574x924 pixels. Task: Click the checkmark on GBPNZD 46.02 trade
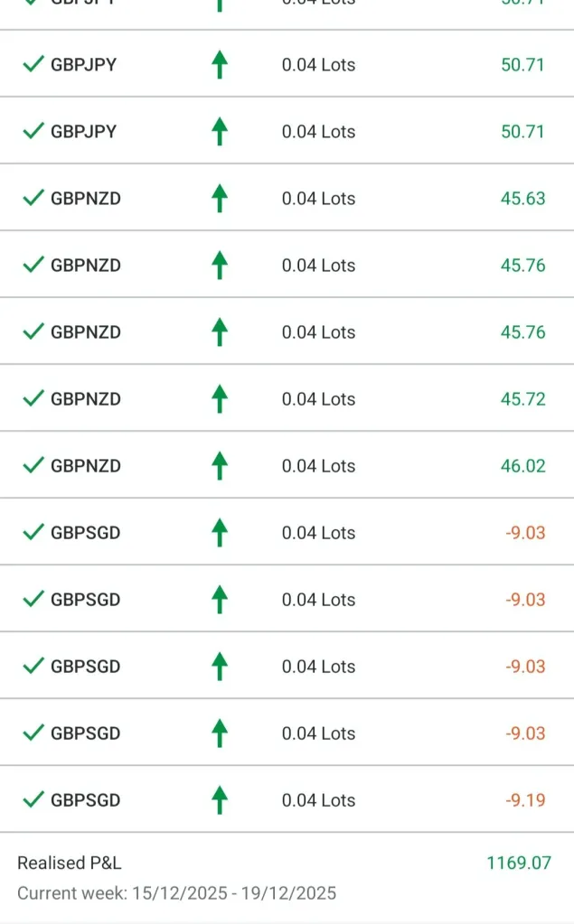[x=33, y=465]
